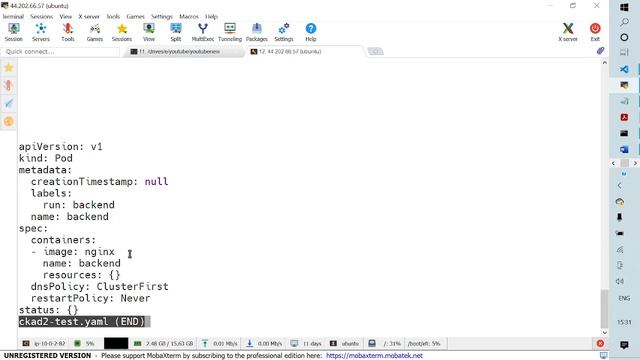640x360 pixels.
Task: Click the CPU 5% status entry
Action: coord(84,344)
